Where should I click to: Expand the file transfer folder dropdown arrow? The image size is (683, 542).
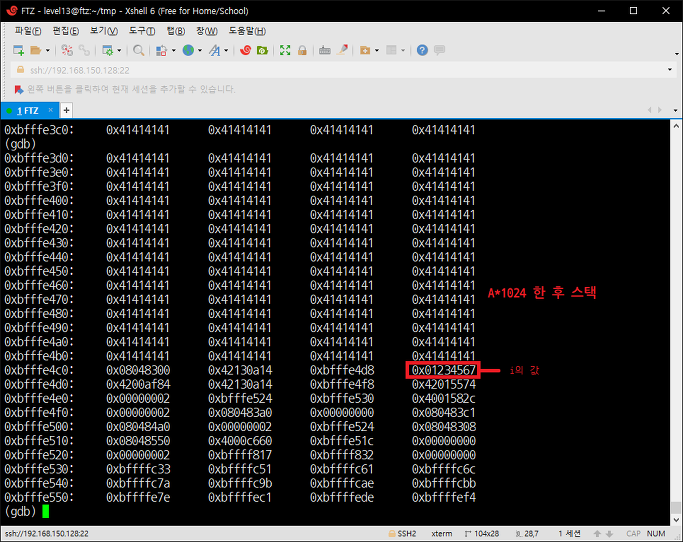377,51
